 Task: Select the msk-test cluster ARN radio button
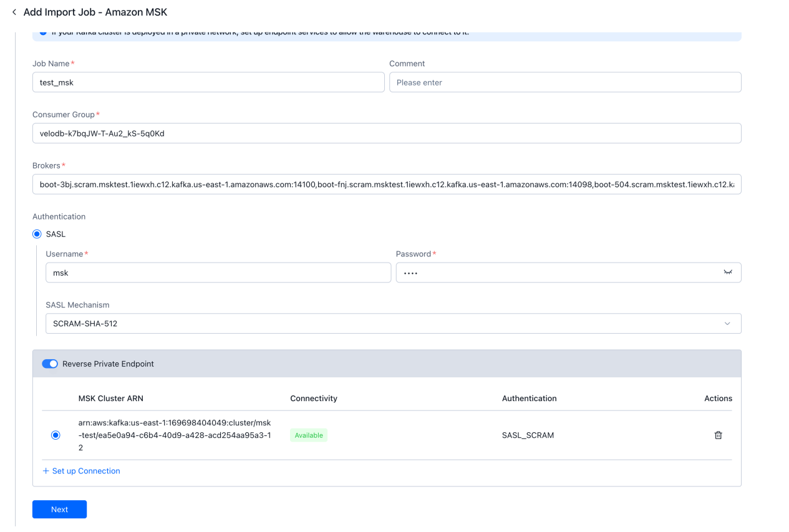[x=56, y=435]
